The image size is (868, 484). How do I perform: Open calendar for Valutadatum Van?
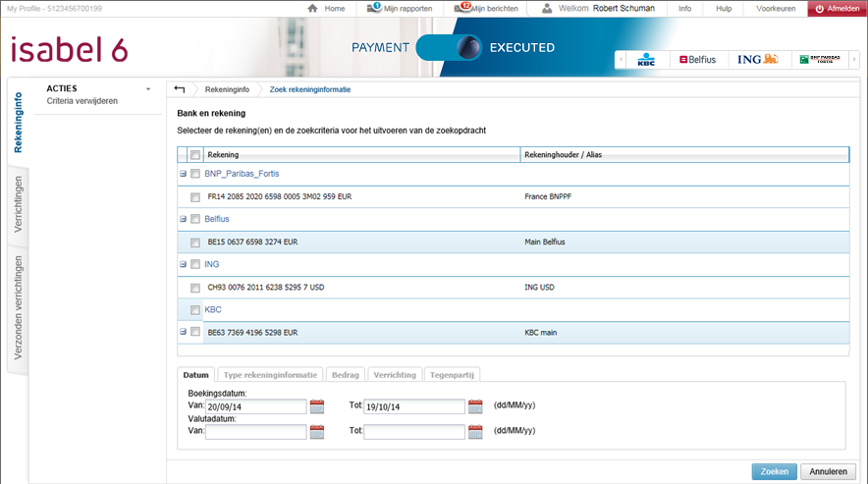(x=317, y=431)
